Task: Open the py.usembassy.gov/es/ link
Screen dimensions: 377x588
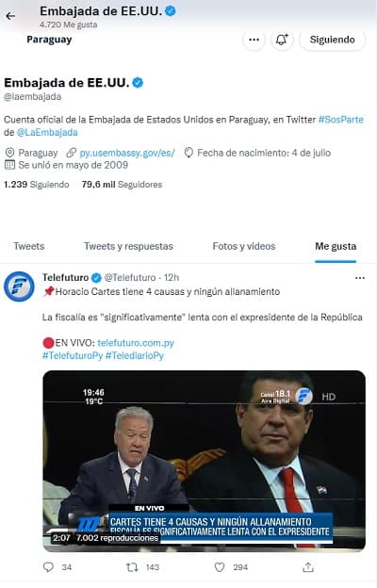Action: (x=127, y=153)
